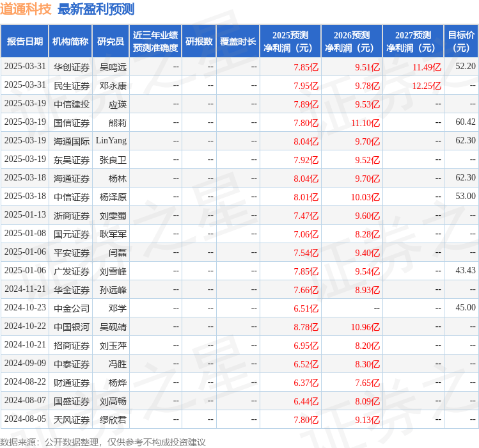
Task: Select 东吴证券 institution cell
Action: point(72,160)
